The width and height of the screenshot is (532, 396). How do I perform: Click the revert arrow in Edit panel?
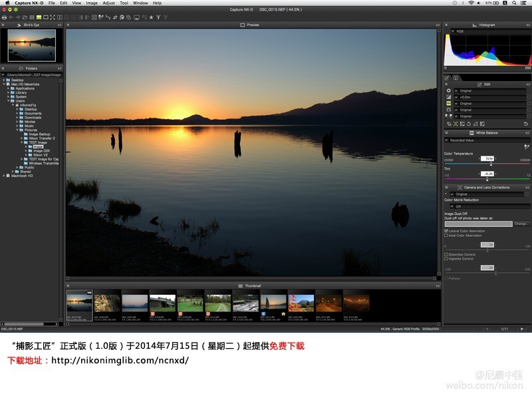pos(526,124)
